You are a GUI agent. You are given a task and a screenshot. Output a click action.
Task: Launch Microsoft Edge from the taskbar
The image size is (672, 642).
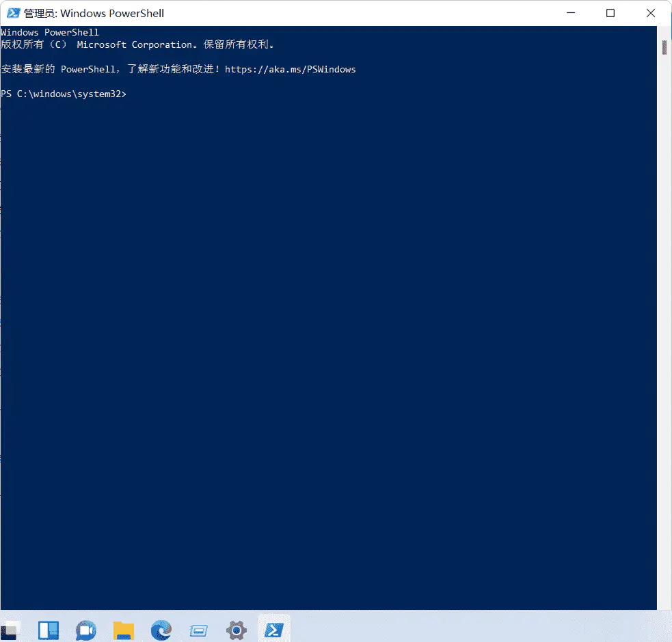point(161,630)
